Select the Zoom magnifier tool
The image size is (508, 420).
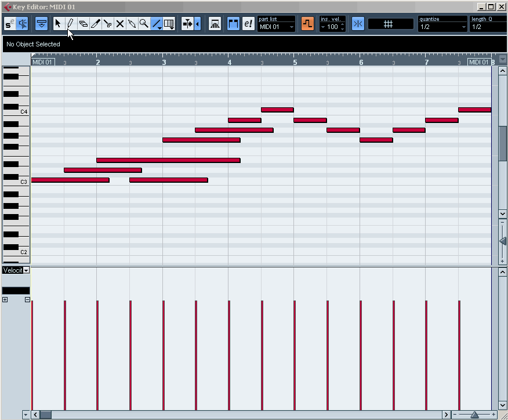tap(144, 24)
